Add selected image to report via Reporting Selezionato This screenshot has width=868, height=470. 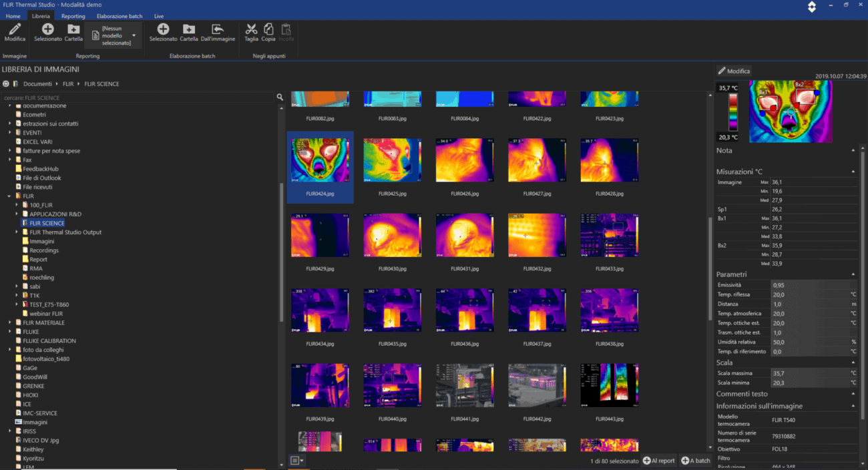pyautogui.click(x=48, y=29)
